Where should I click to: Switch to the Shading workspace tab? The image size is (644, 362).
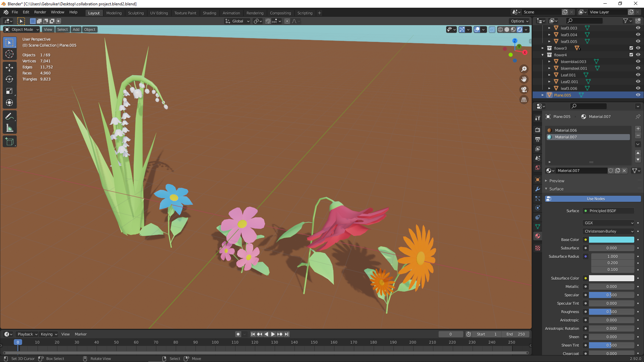click(209, 13)
